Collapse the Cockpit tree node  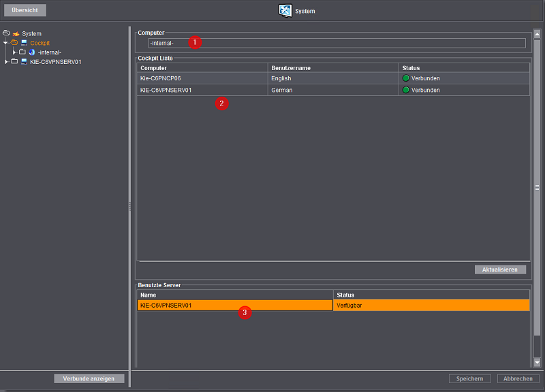(5, 43)
